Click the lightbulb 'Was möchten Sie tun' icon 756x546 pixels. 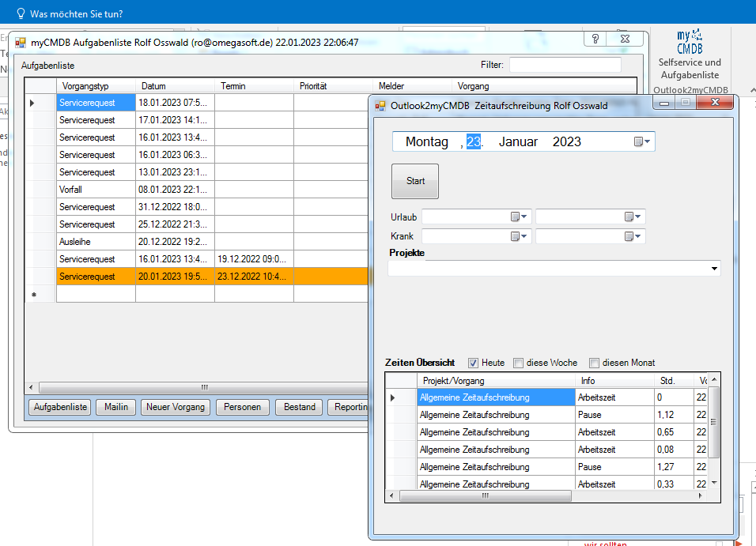click(x=21, y=13)
